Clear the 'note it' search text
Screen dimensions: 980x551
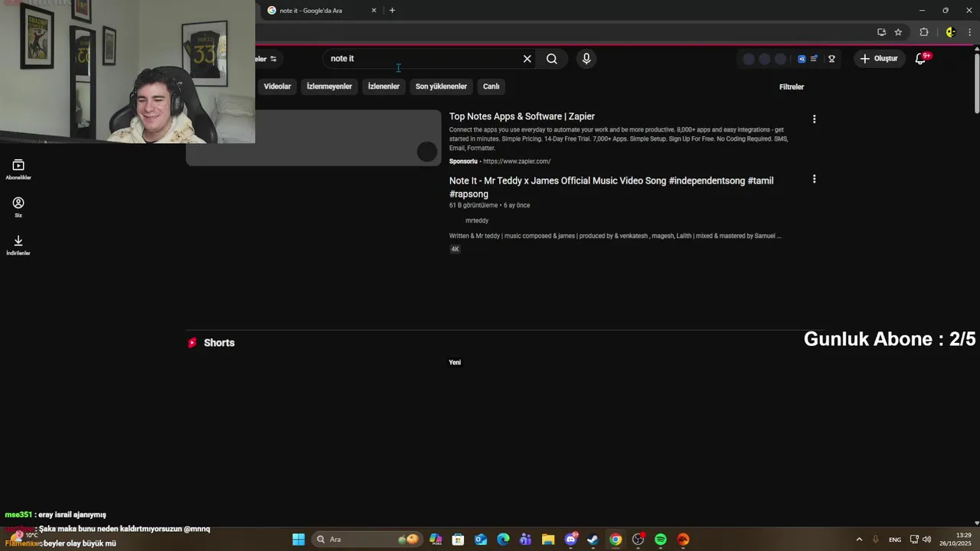pos(527,59)
